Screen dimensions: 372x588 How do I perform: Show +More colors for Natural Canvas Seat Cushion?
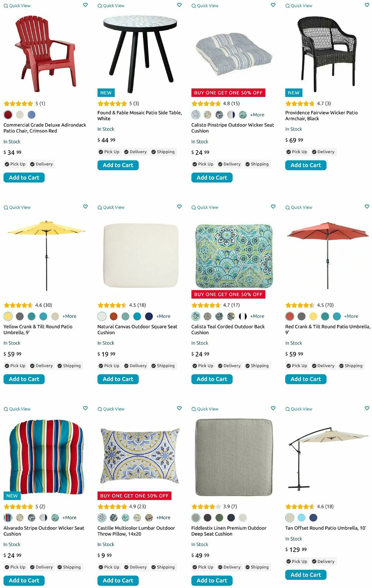click(163, 316)
